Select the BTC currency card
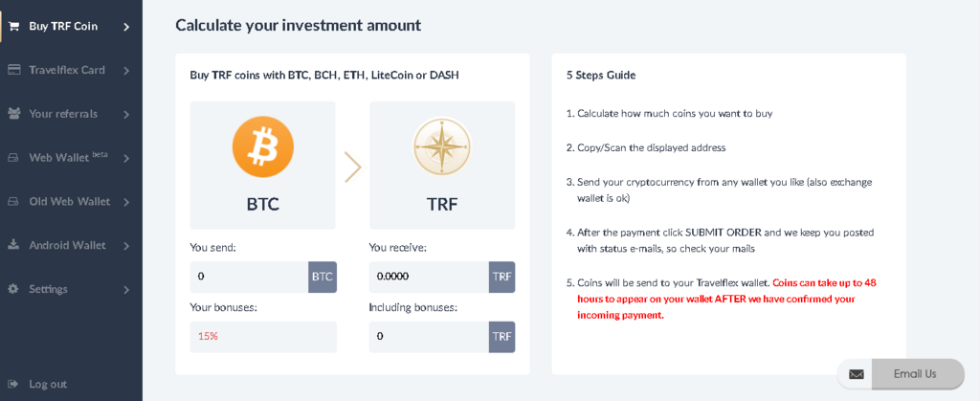The width and height of the screenshot is (980, 401). (262, 166)
